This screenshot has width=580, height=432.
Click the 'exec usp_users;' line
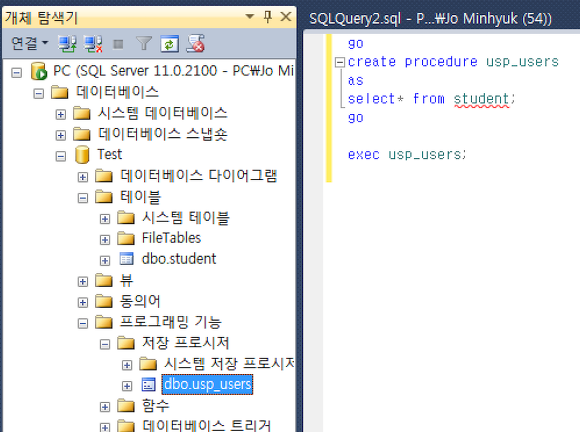coord(407,155)
